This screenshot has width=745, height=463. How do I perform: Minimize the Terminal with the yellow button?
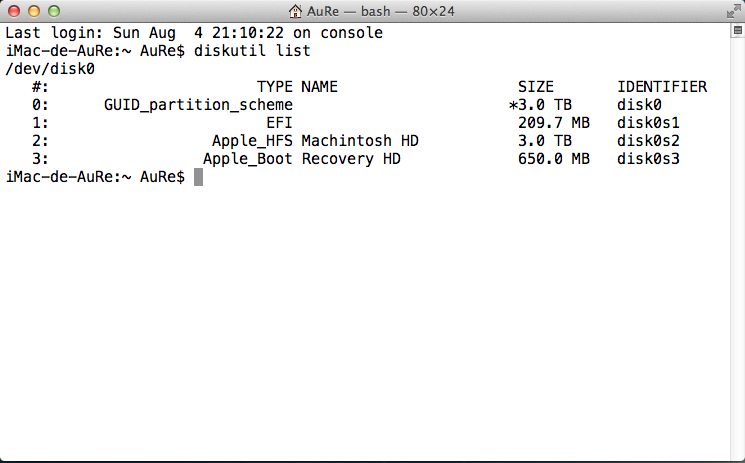click(x=34, y=11)
